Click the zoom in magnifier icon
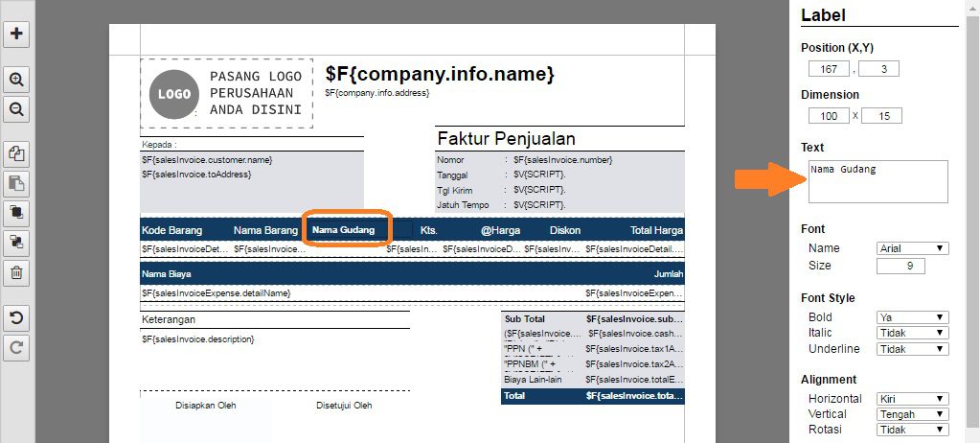 (16, 80)
